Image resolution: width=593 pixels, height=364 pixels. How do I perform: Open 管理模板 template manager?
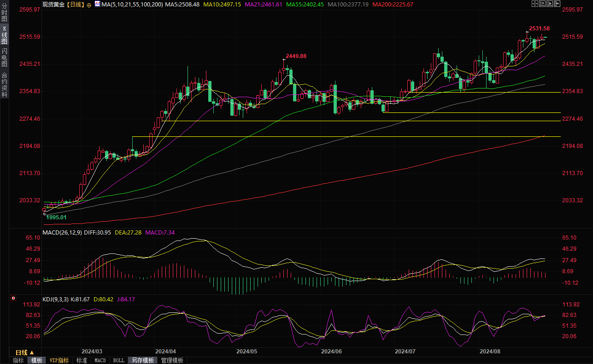pos(172,360)
